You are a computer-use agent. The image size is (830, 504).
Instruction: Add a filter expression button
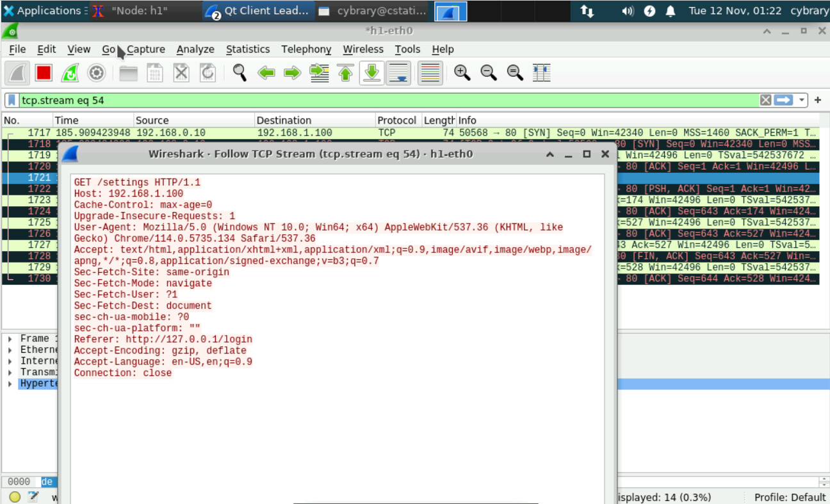pyautogui.click(x=818, y=101)
